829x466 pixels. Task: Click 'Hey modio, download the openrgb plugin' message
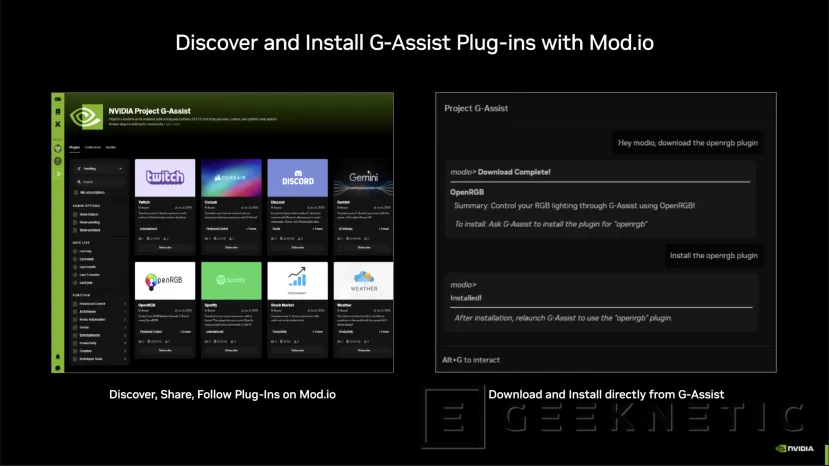tap(688, 143)
